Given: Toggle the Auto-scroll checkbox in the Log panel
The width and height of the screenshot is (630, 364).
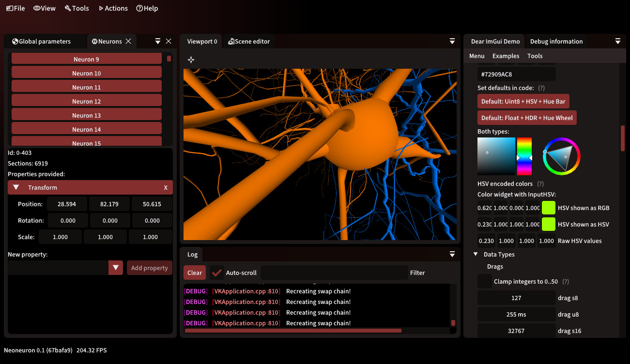Looking at the screenshot, I should click(x=216, y=273).
